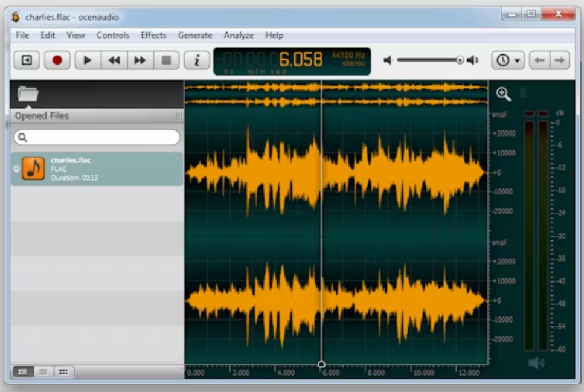
Task: Click the overview waveform strip at top
Action: (x=336, y=94)
